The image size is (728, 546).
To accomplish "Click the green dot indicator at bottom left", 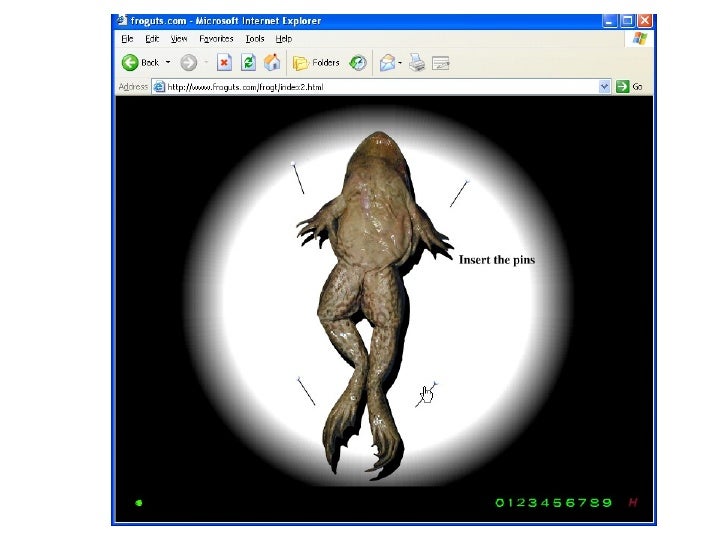I will point(138,503).
